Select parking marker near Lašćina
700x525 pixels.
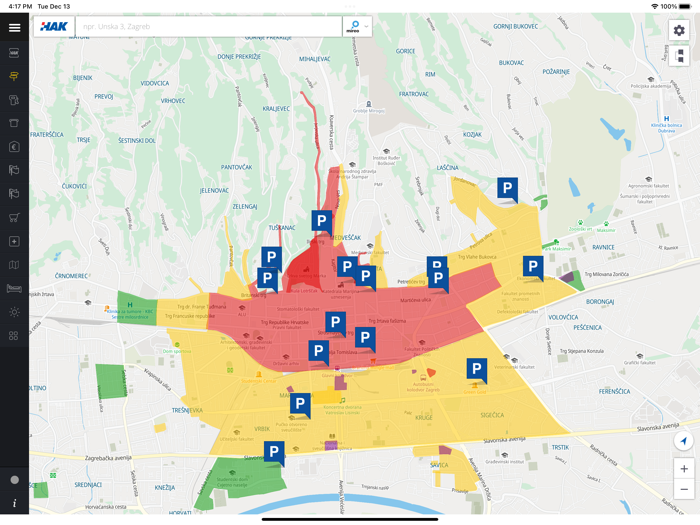coord(508,189)
